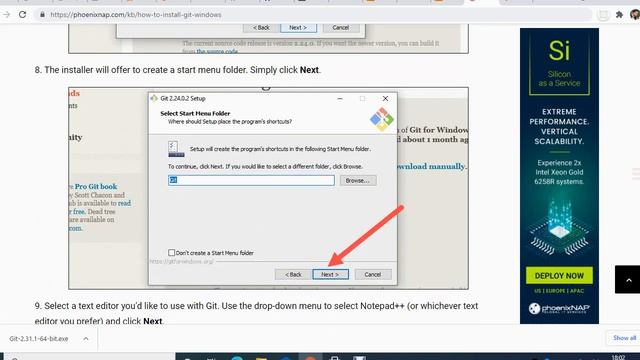Click Next > in the Start Menu dialog image
Screen dimensions: 640x360
coord(330,274)
